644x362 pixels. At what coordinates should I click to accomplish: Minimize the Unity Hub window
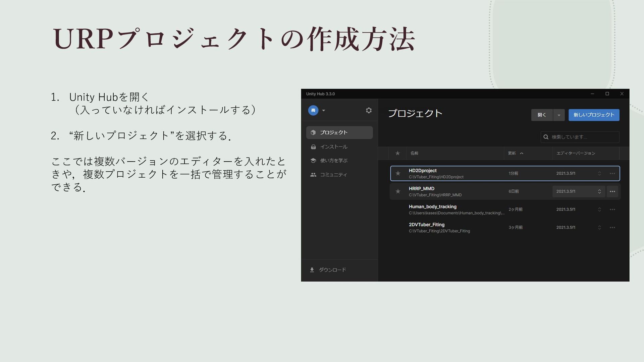click(x=592, y=94)
